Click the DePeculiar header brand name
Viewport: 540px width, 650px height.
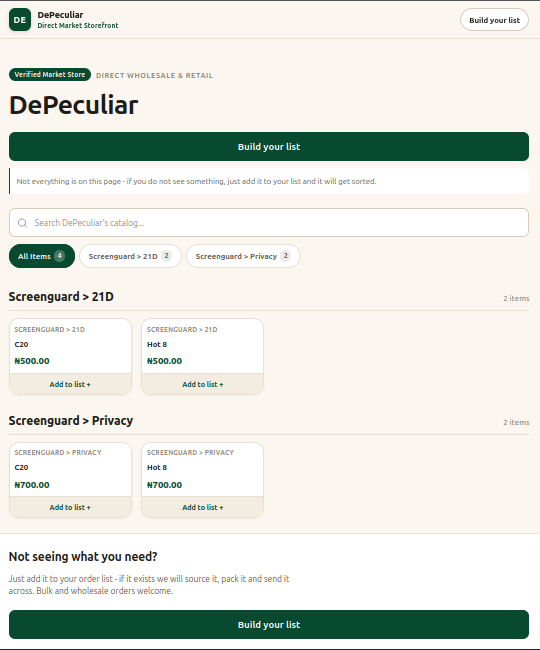(60, 15)
